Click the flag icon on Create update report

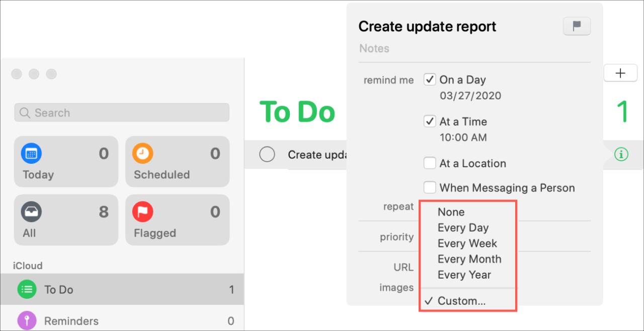click(x=577, y=26)
